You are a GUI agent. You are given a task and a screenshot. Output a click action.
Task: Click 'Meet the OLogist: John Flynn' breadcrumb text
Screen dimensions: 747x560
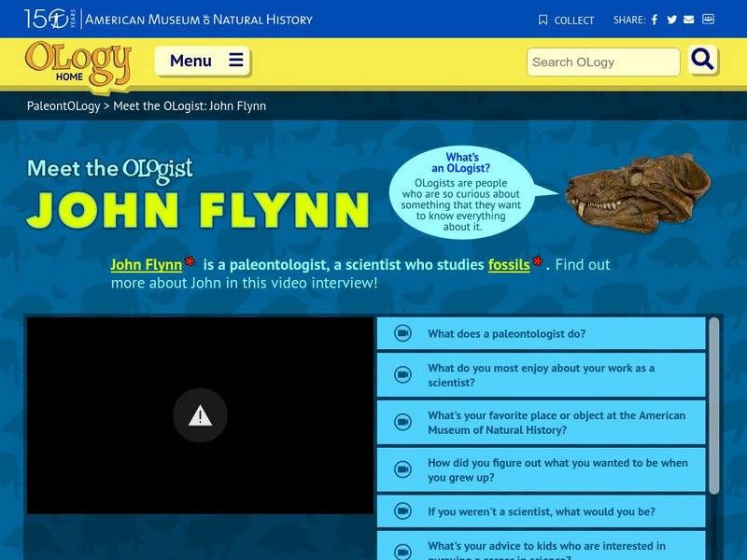click(x=190, y=105)
